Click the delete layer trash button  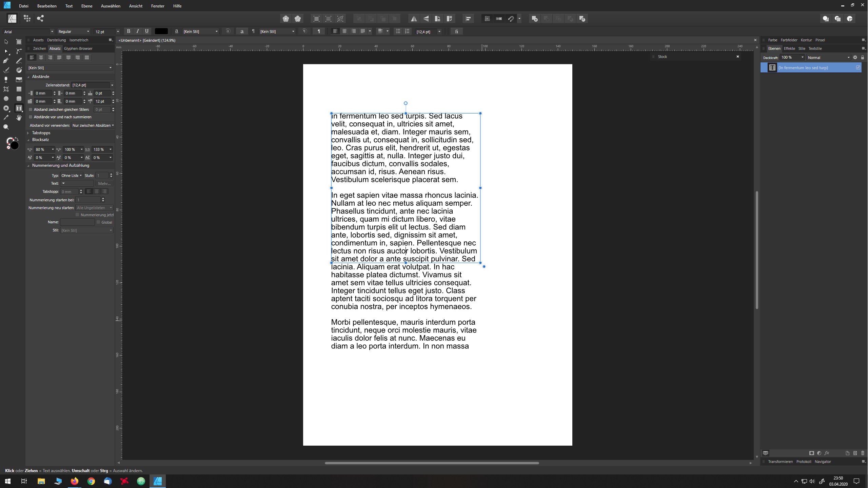pyautogui.click(x=863, y=453)
